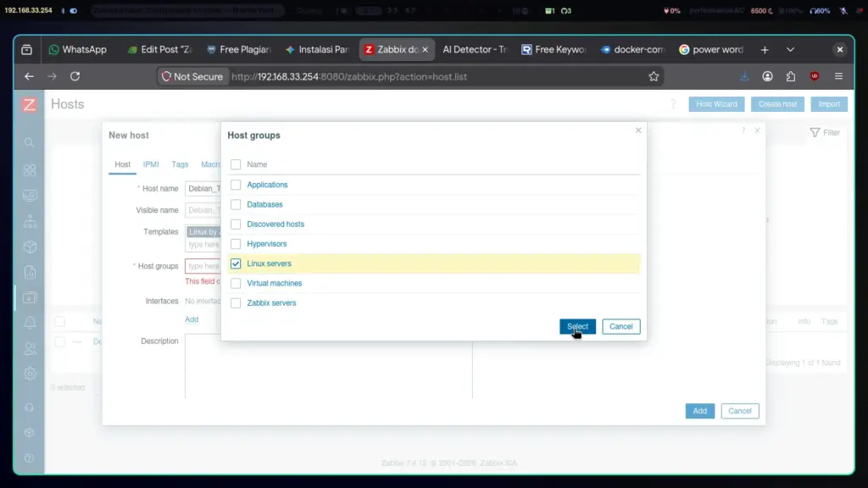Open Help question icon in sidebar

pyautogui.click(x=30, y=458)
